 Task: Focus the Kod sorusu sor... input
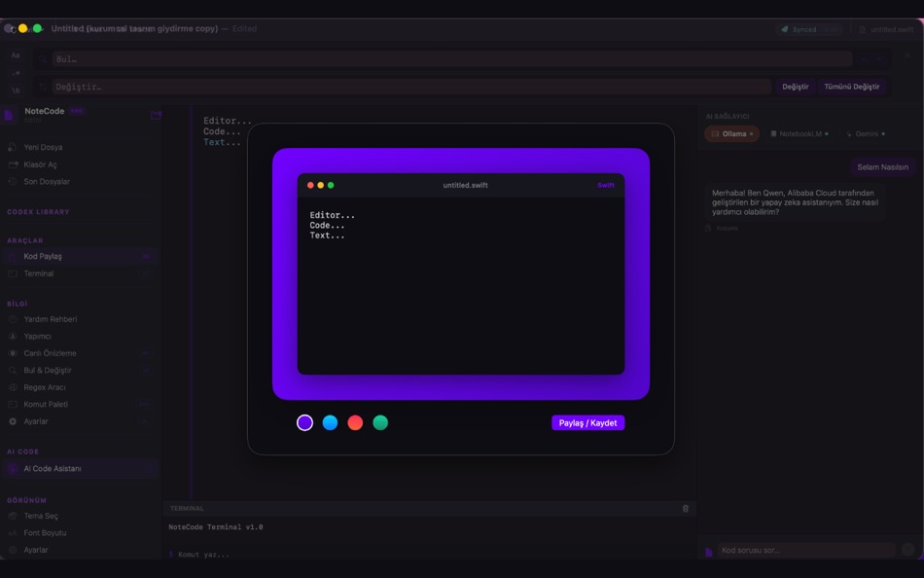tap(806, 551)
